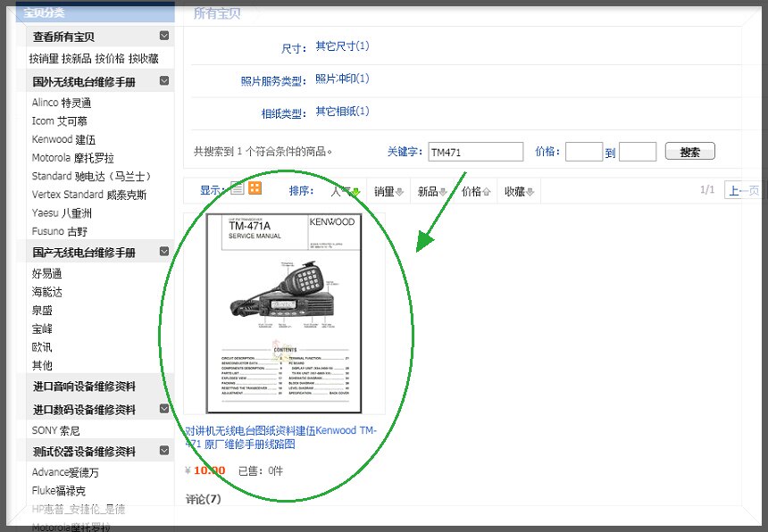Open the SONY 索尼 category
Image resolution: width=768 pixels, height=532 pixels.
coord(56,431)
